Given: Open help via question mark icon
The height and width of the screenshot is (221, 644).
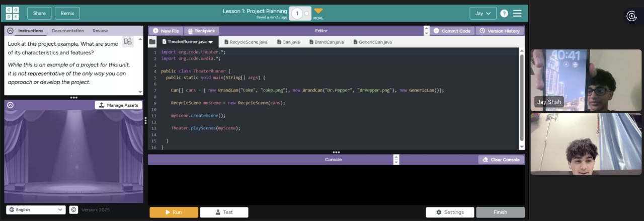Looking at the screenshot, I should pos(504,13).
